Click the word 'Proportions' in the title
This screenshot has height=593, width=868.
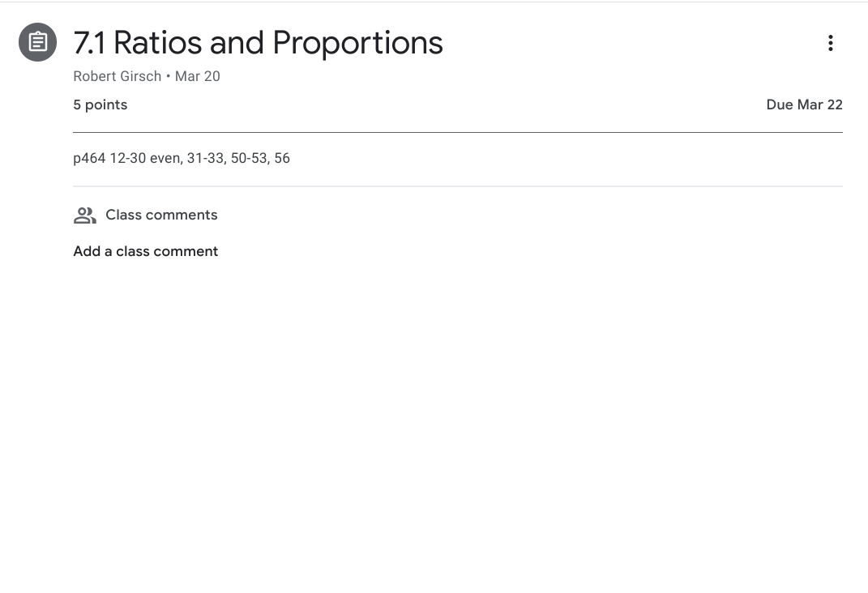click(x=357, y=43)
